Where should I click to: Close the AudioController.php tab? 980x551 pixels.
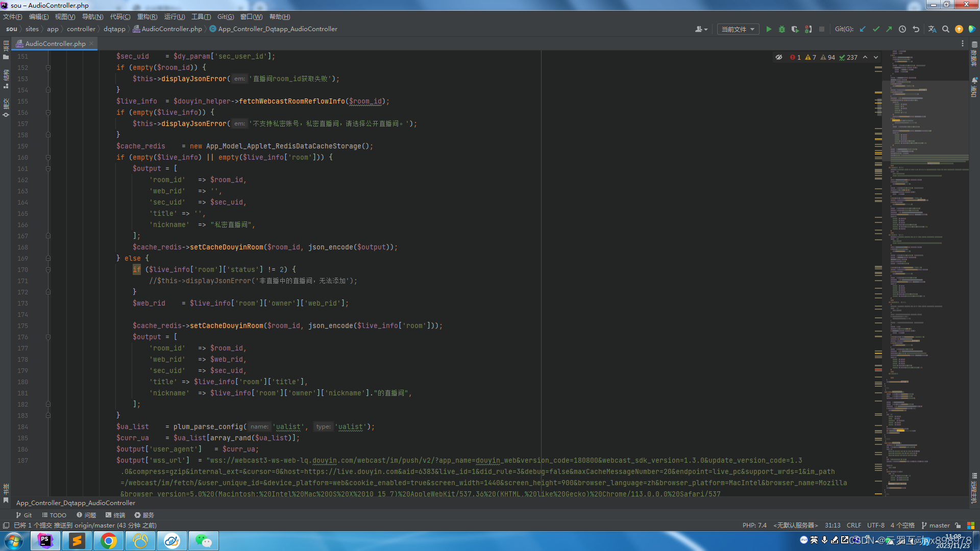[91, 43]
